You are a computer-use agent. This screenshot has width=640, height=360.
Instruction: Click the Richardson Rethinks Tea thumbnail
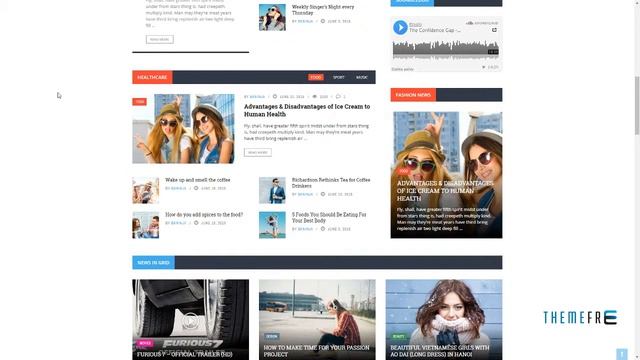[272, 190]
